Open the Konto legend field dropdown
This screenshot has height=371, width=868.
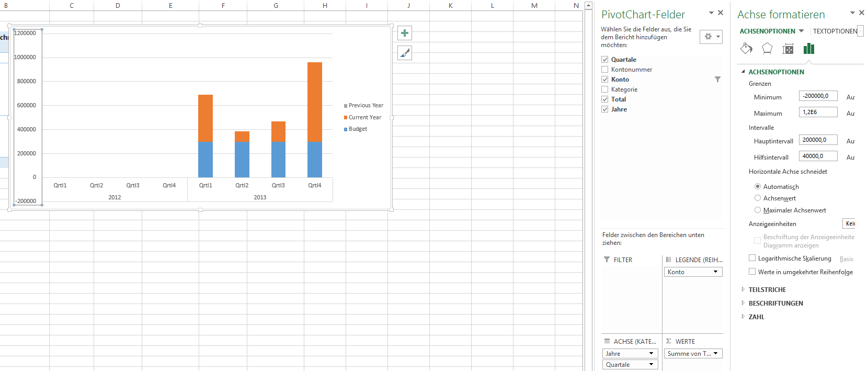[x=715, y=272]
